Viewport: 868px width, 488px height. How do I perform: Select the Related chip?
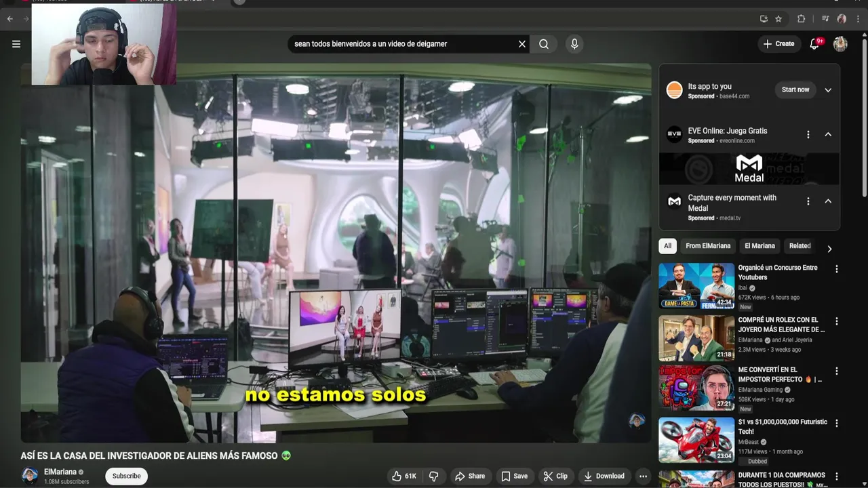(x=800, y=246)
